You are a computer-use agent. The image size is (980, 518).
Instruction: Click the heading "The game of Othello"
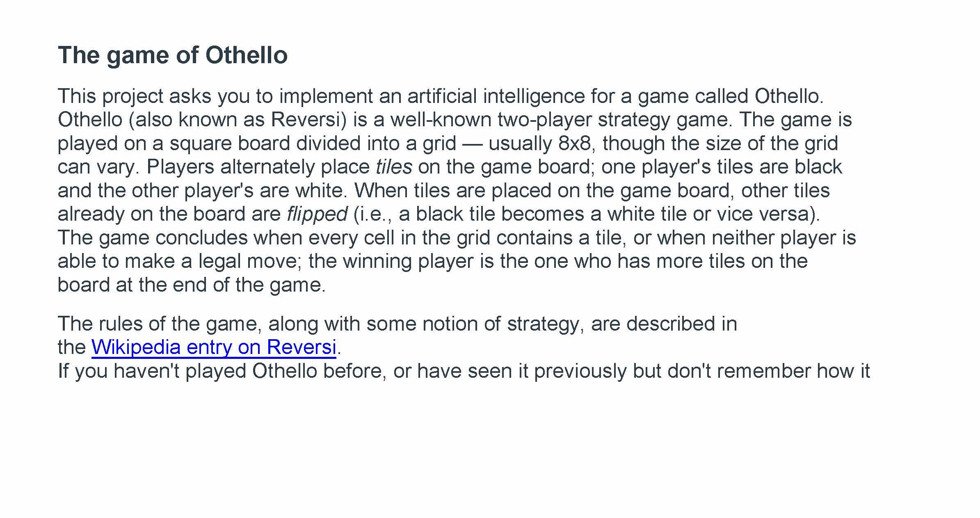173,55
